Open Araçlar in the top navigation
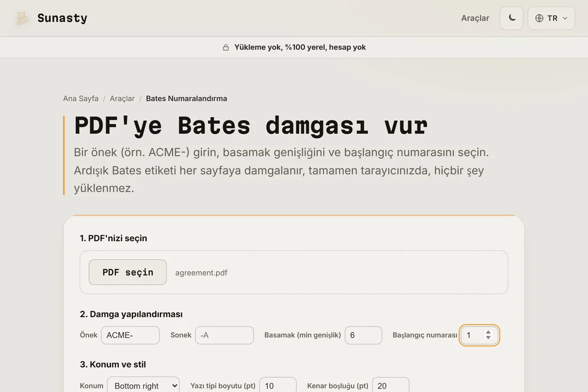The image size is (588, 392). pyautogui.click(x=475, y=18)
